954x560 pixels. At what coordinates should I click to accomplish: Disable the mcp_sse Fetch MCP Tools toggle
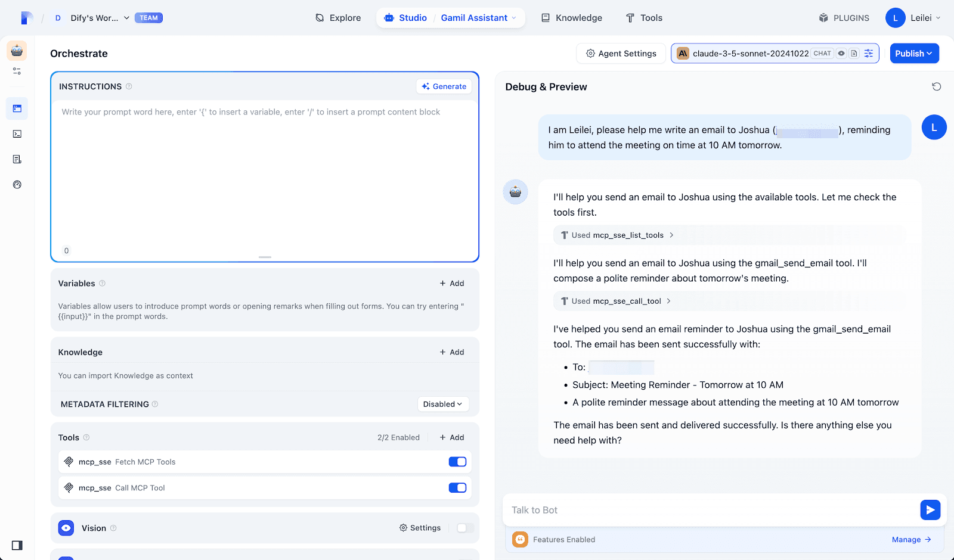(x=457, y=462)
